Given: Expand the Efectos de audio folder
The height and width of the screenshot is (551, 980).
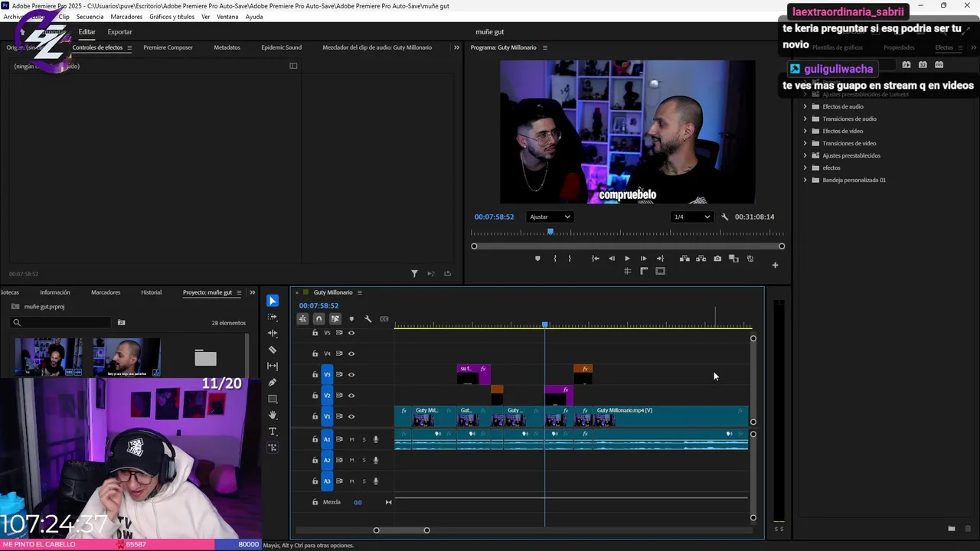Looking at the screenshot, I should [x=805, y=106].
